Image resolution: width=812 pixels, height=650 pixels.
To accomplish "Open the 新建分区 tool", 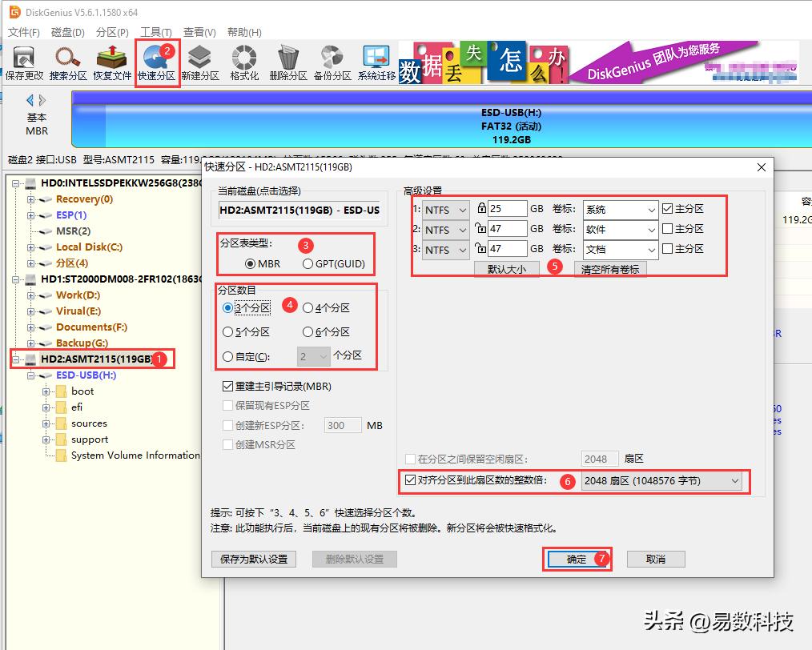I will tap(199, 62).
